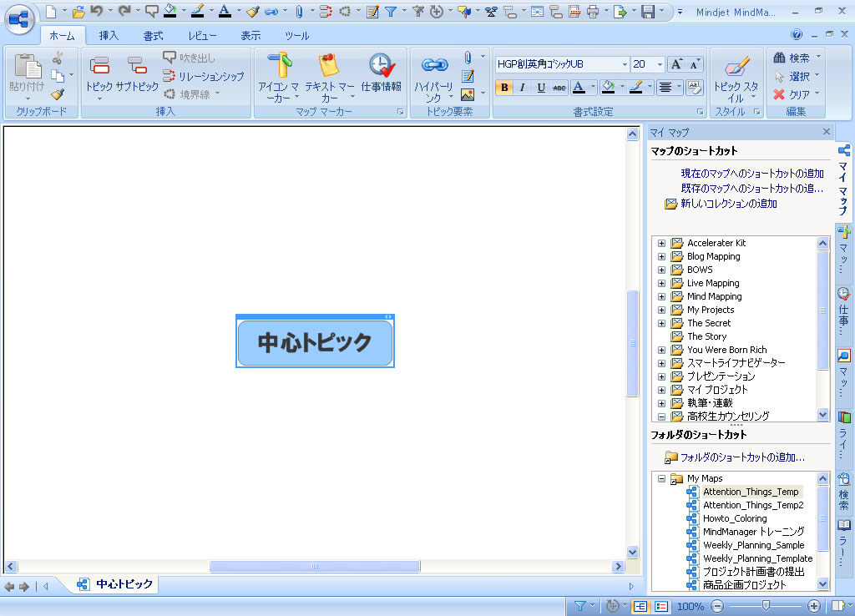Open the レビュー (Review) ribbon tab

(x=202, y=36)
